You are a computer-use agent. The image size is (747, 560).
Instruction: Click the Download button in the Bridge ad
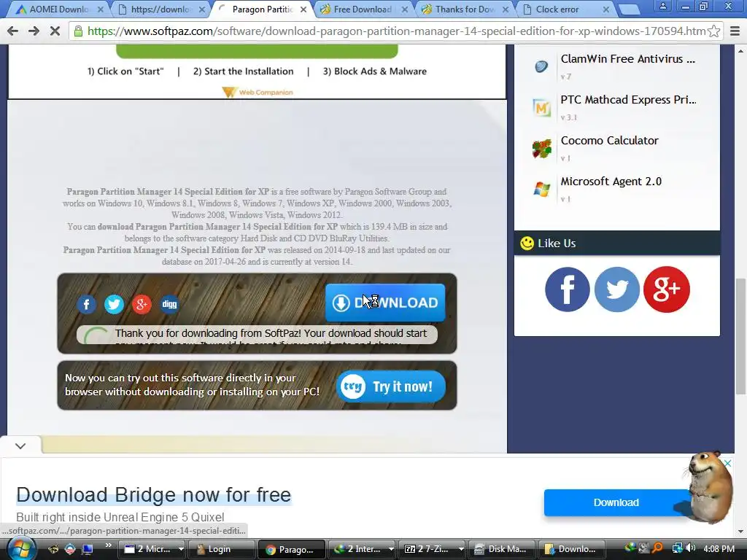[x=616, y=502]
